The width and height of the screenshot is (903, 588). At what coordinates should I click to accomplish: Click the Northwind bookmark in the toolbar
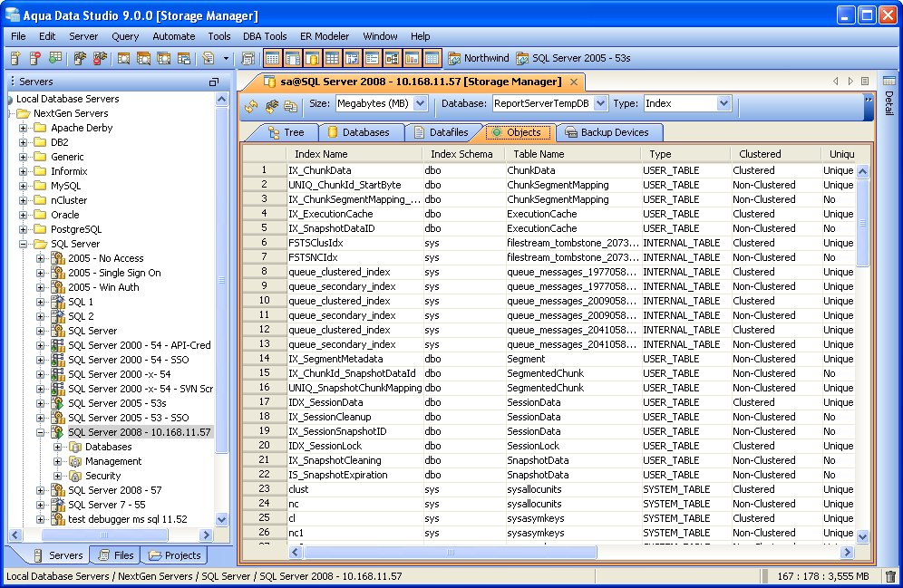click(479, 58)
